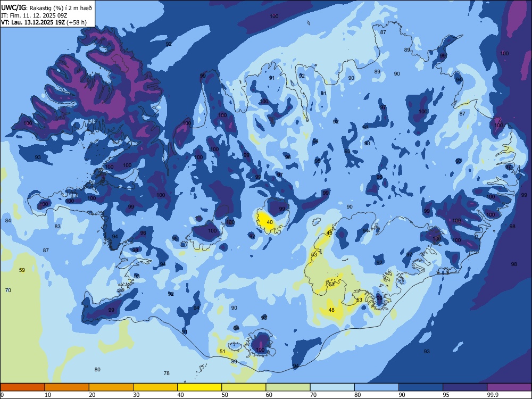Select the light blue 80–90 legend band
The width and height of the screenshot is (532, 399).
[x=376, y=387]
